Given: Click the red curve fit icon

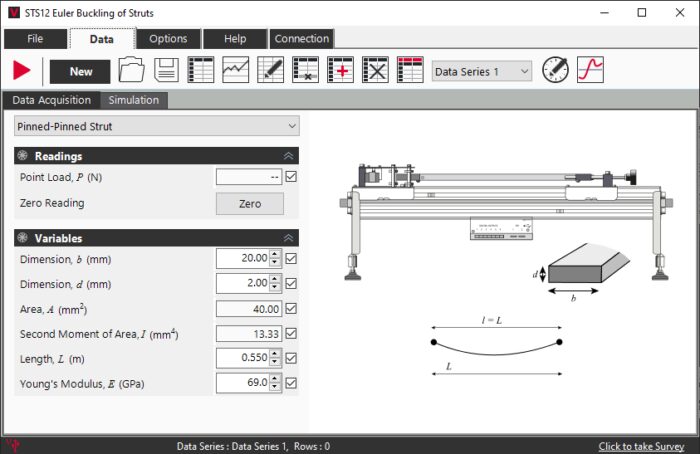Looking at the screenshot, I should click(590, 70).
